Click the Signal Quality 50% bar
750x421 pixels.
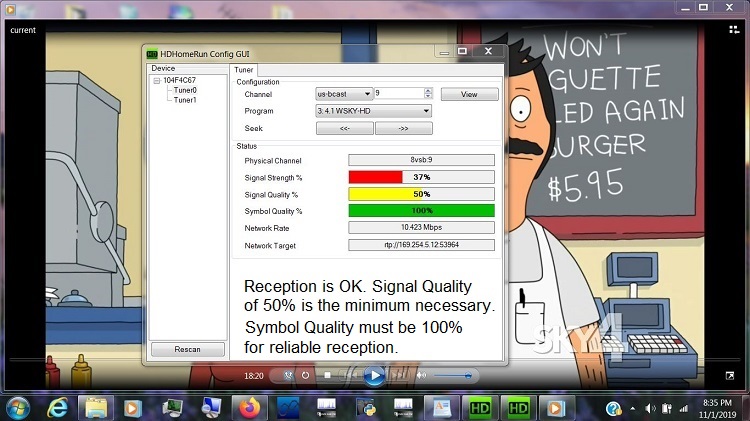pyautogui.click(x=421, y=194)
